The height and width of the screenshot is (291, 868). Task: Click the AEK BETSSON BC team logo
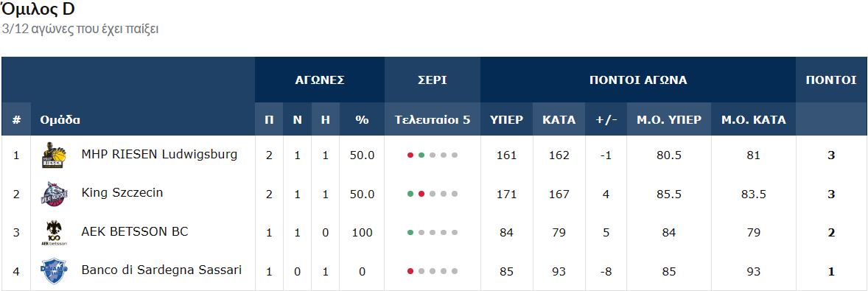pyautogui.click(x=55, y=233)
